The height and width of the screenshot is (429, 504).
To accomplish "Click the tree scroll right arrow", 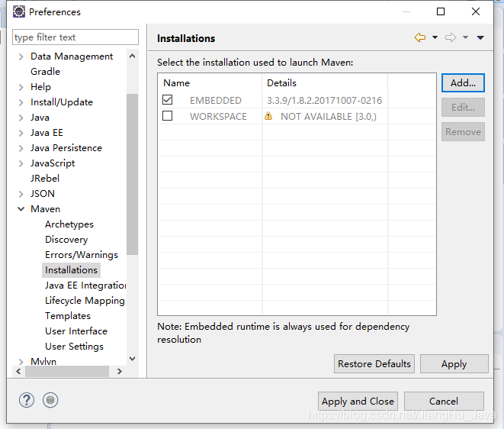I will pyautogui.click(x=120, y=372).
